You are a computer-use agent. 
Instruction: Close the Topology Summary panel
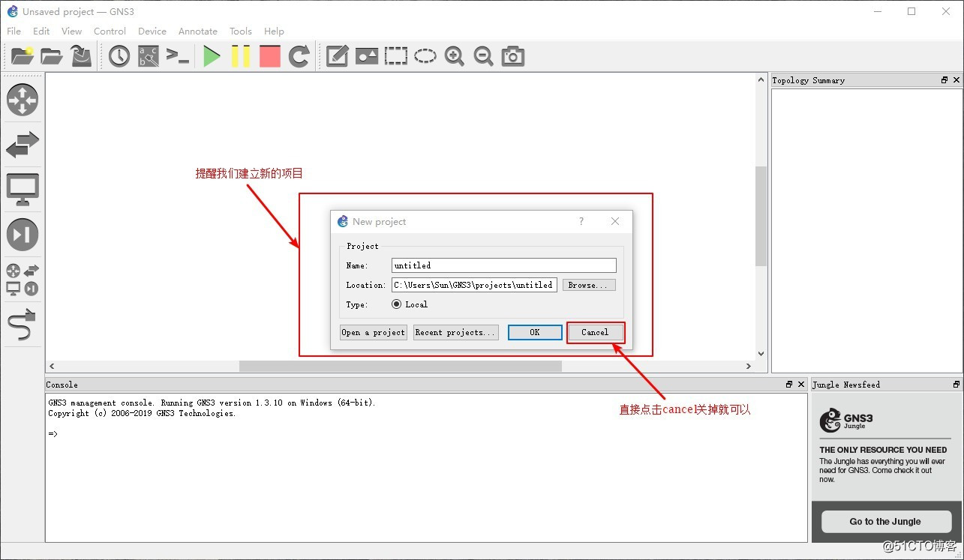[956, 80]
